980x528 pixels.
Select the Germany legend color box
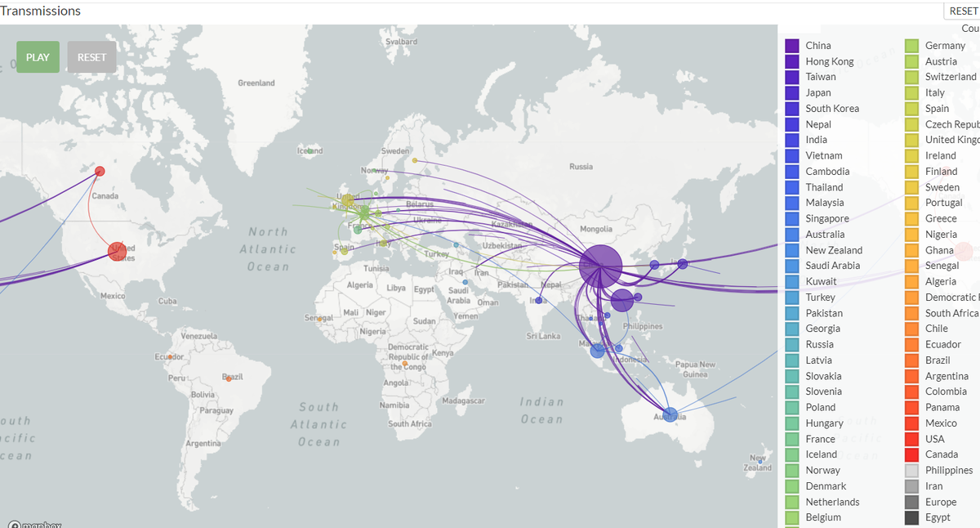click(911, 46)
